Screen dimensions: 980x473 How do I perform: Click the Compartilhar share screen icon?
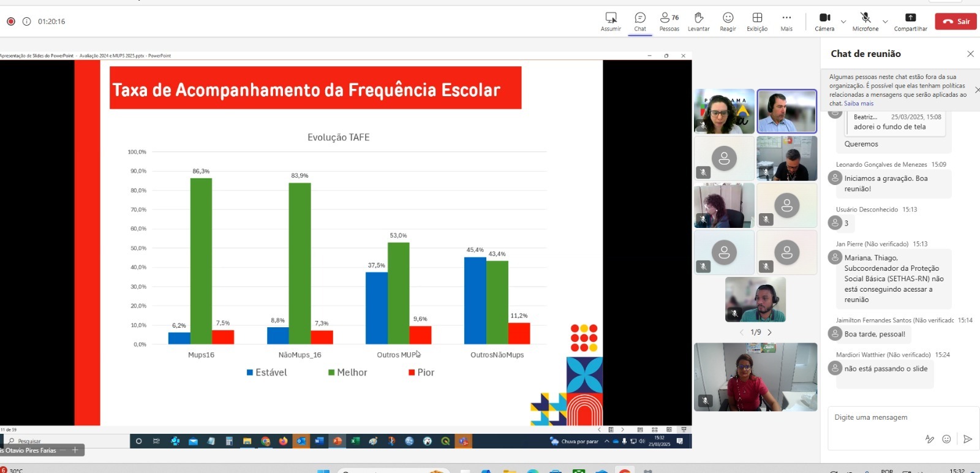point(910,21)
